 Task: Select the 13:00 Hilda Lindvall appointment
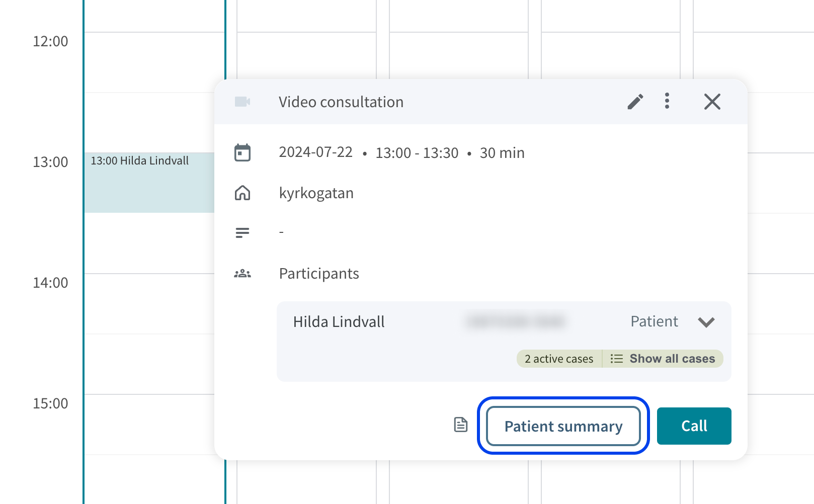pos(149,182)
